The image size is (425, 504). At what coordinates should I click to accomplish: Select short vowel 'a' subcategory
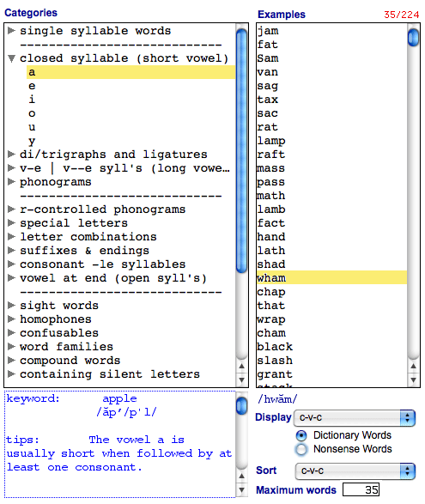pyautogui.click(x=131, y=72)
